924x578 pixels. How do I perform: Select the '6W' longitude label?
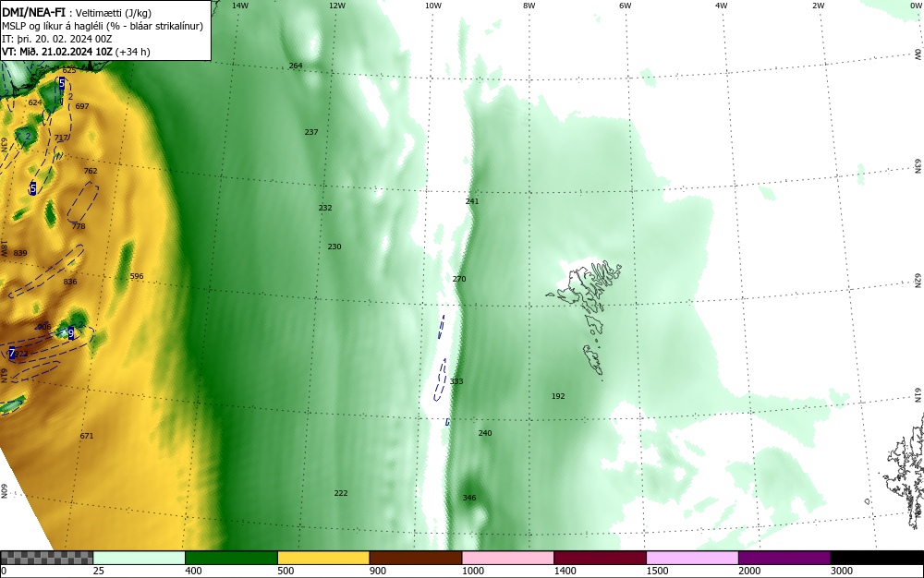pyautogui.click(x=626, y=6)
